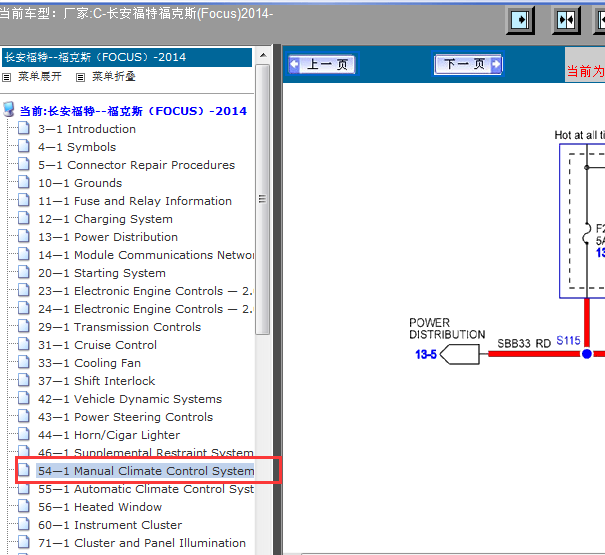Open 60—1 Instrument Cluster
The width and height of the screenshot is (605, 555).
(110, 525)
